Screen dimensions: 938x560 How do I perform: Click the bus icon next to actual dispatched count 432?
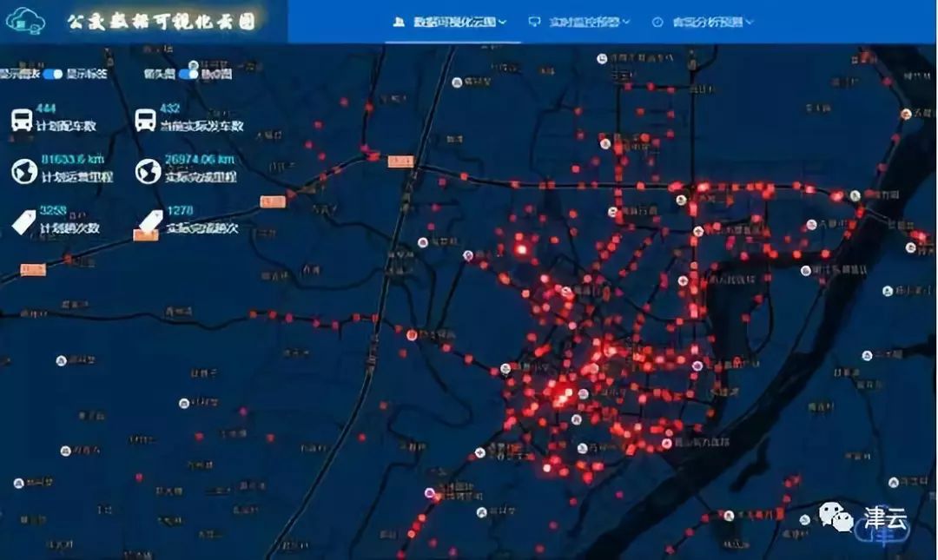[145, 120]
